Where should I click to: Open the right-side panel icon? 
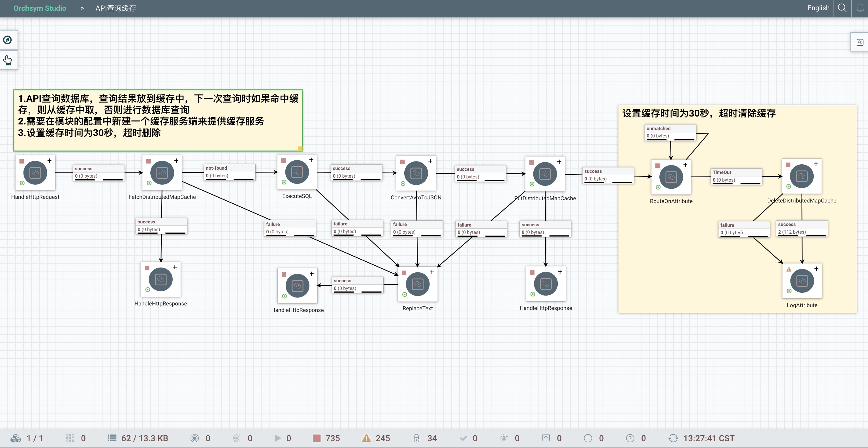(x=860, y=42)
